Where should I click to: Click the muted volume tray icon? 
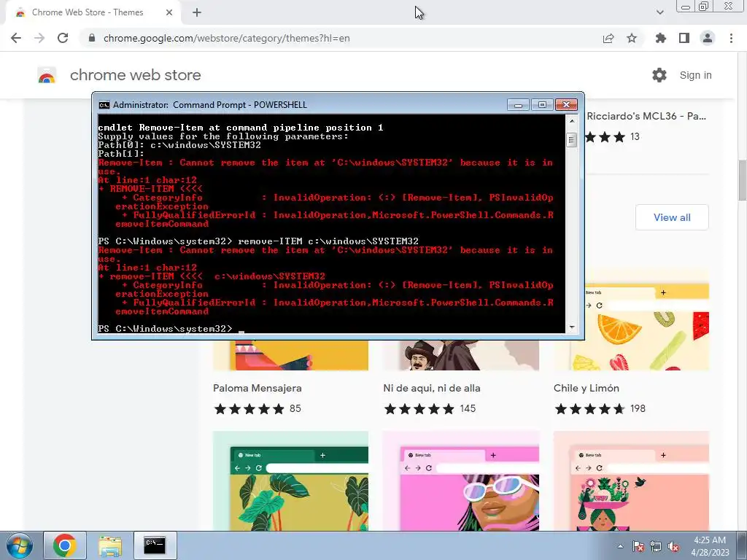(x=673, y=546)
